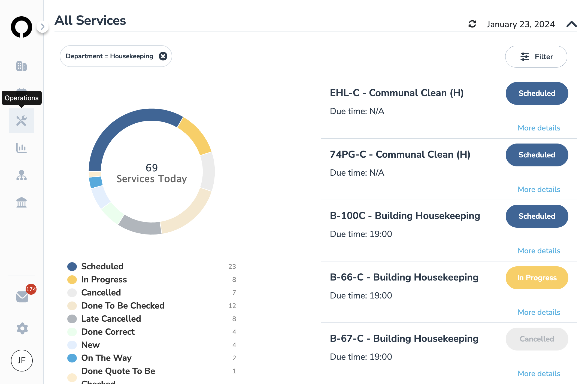Image resolution: width=588 pixels, height=384 pixels.
Task: Click In Progress status for B-66-C
Action: pyautogui.click(x=537, y=278)
